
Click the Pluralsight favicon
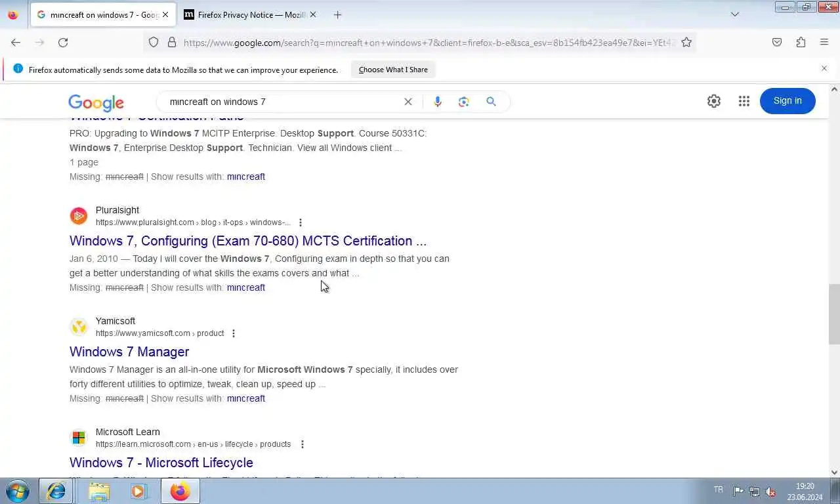click(x=79, y=216)
